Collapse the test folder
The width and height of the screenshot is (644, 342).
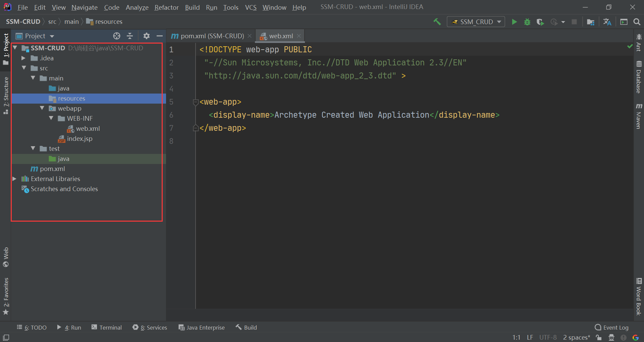[33, 149]
